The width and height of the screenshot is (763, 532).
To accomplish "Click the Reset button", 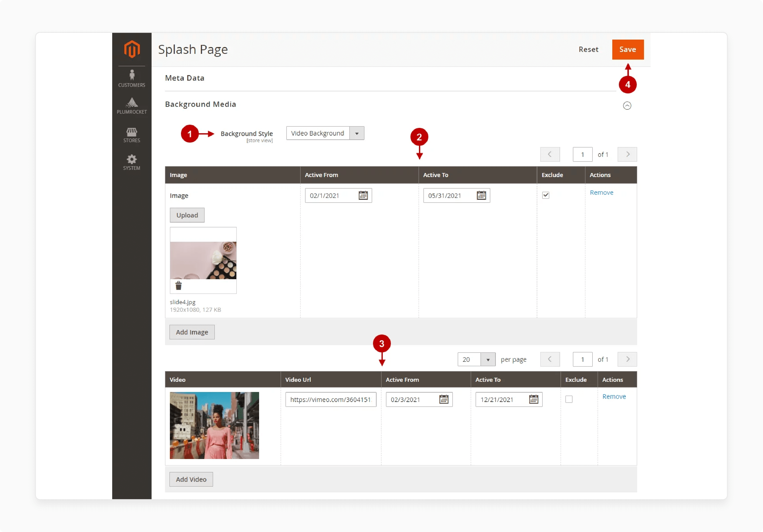I will [588, 50].
